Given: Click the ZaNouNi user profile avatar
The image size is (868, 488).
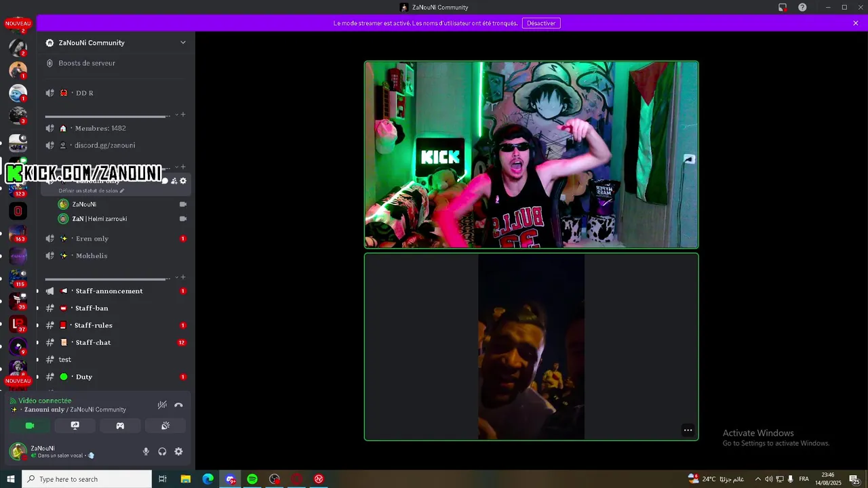Looking at the screenshot, I should click(18, 451).
